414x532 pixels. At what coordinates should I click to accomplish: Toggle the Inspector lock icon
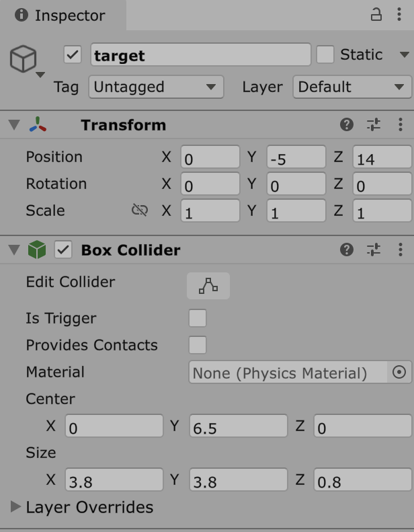pos(376,15)
